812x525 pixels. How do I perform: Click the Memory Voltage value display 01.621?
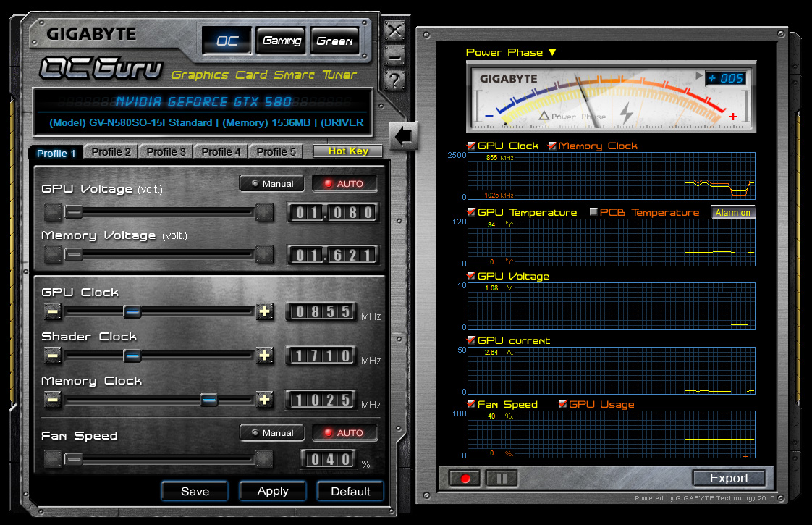[333, 255]
